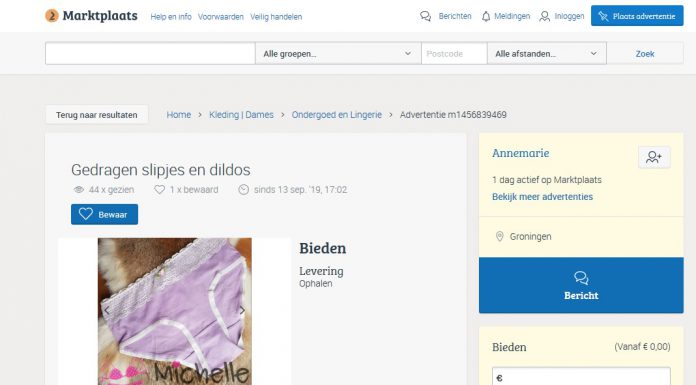Open Meldingen in the top navigation
The width and height of the screenshot is (696, 385).
point(512,16)
